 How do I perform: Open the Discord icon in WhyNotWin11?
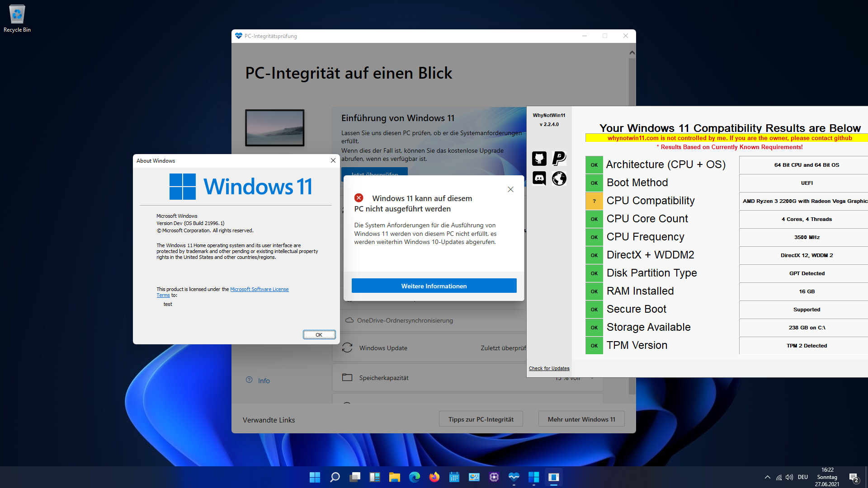[539, 178]
